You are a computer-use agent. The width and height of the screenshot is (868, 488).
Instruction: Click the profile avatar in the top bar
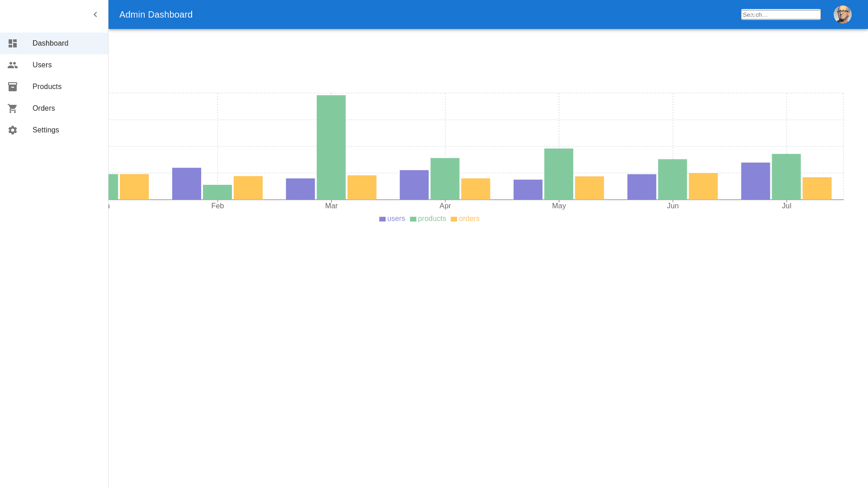pos(843,14)
